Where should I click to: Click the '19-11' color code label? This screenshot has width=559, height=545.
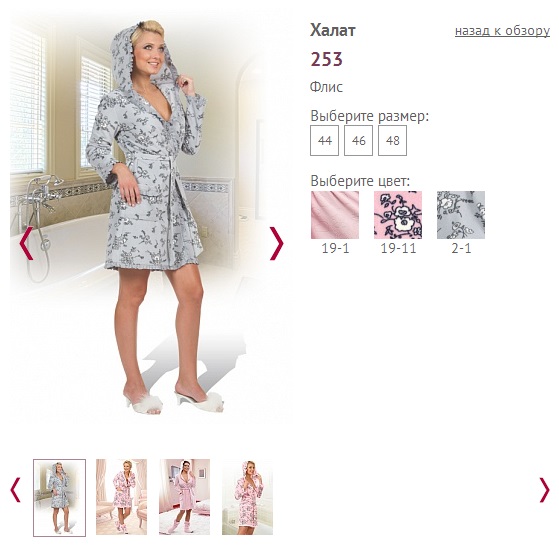pyautogui.click(x=398, y=248)
